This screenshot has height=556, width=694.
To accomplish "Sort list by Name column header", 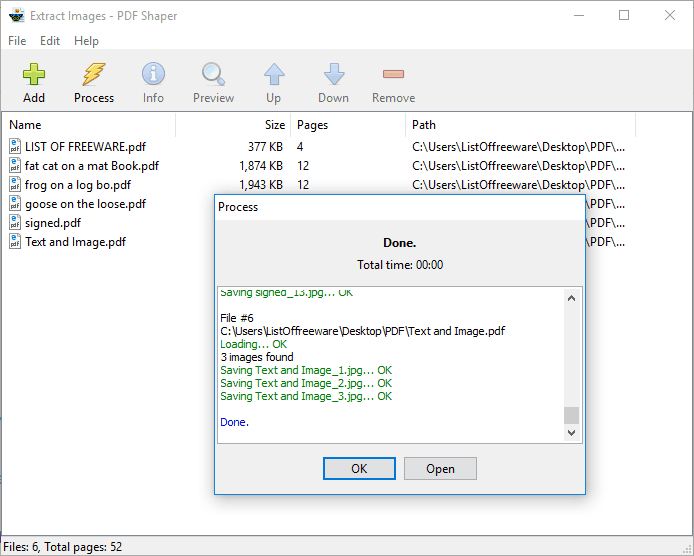I will pyautogui.click(x=89, y=125).
